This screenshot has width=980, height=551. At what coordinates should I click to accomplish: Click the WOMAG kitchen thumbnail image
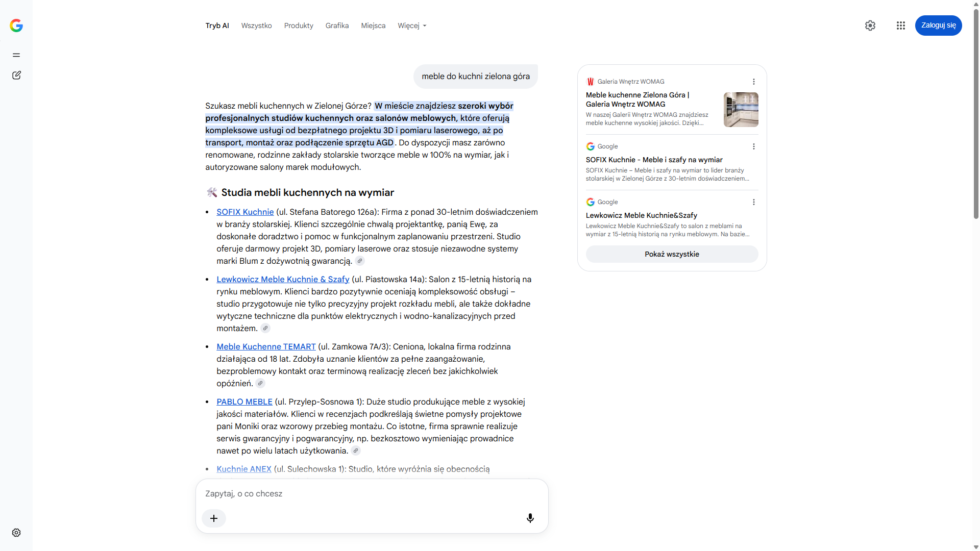(741, 110)
